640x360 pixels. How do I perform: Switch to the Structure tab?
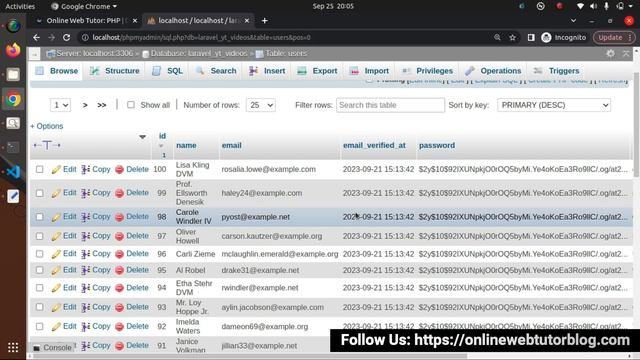pyautogui.click(x=115, y=71)
